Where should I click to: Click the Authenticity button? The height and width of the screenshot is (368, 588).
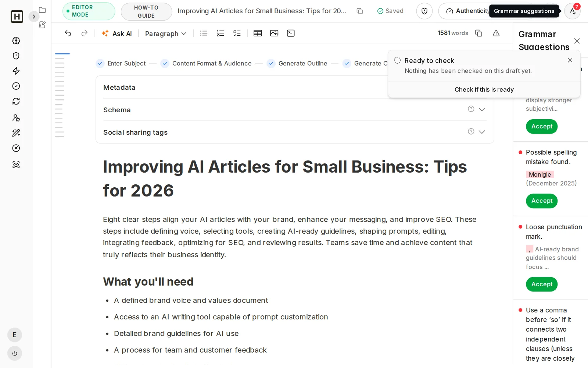coord(465,11)
